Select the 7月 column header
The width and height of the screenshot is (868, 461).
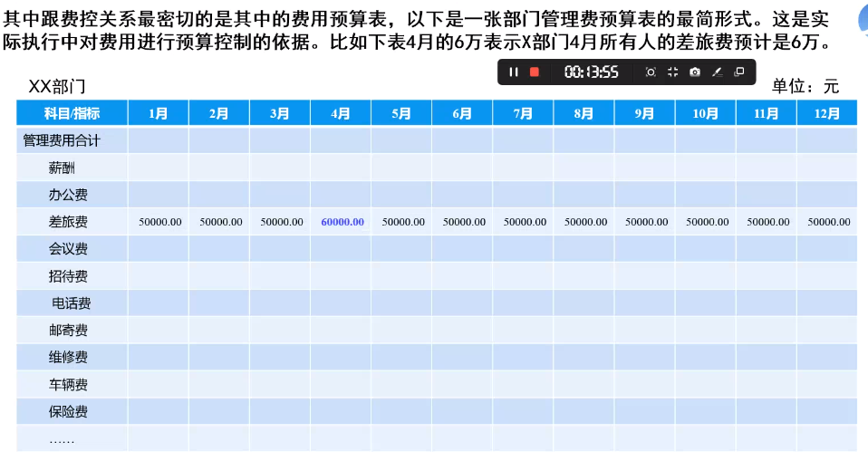[x=523, y=113]
